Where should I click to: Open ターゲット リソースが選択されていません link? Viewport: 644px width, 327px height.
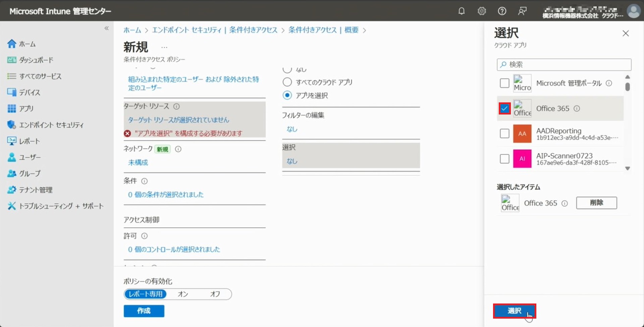pos(178,120)
